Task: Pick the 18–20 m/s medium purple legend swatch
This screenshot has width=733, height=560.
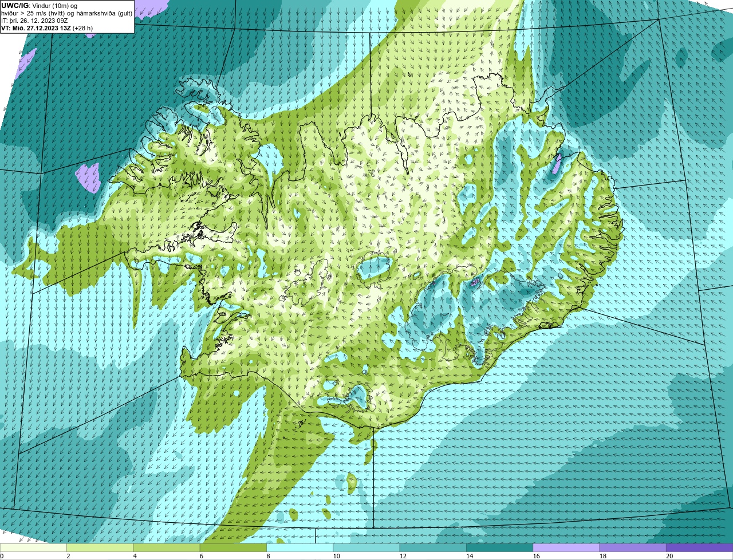Action: (x=633, y=547)
